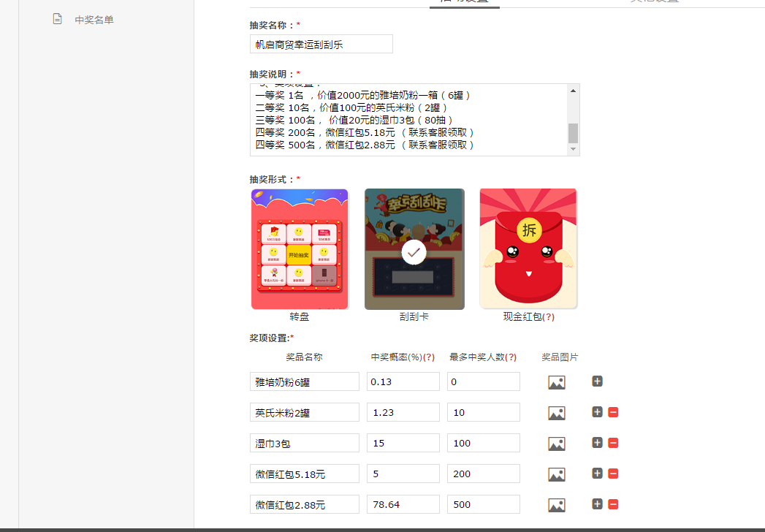Screen dimensions: 765x532
Task: Edit the 抽奖名称 input field
Action: (x=321, y=44)
